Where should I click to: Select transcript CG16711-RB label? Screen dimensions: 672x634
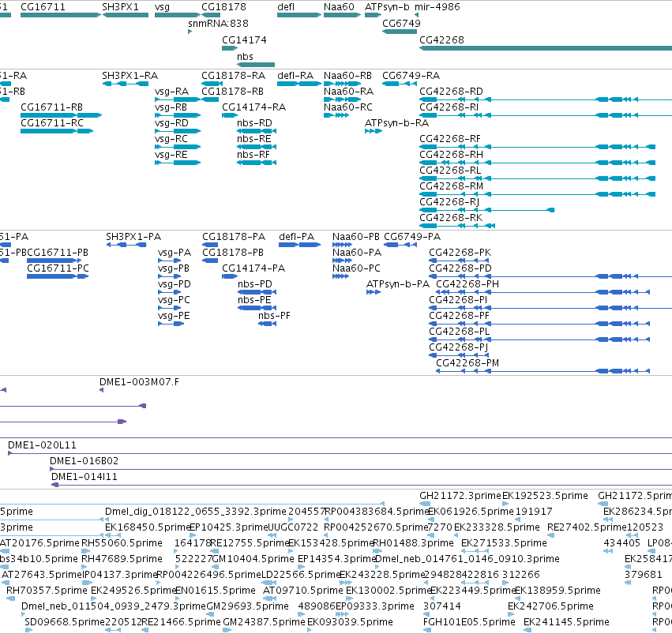52,107
